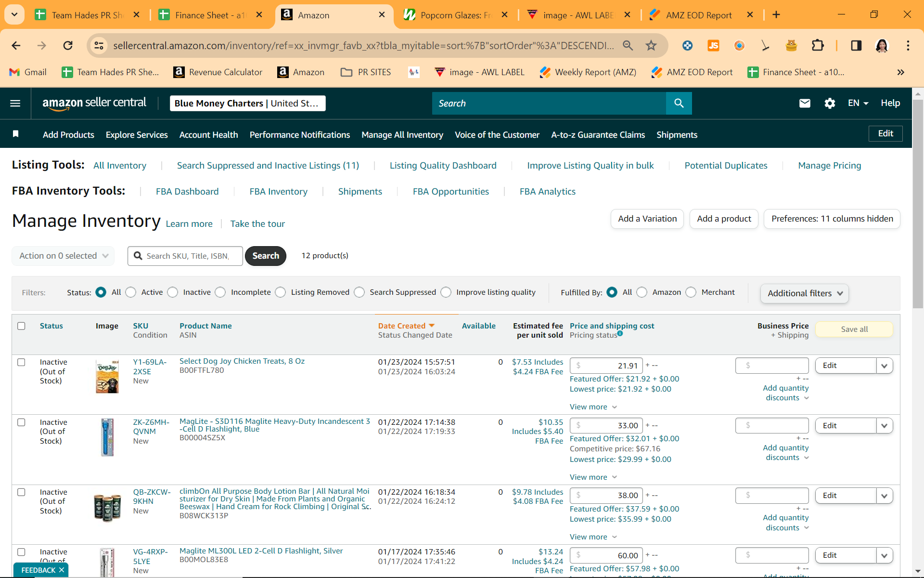Open the Action on 0 selected dropdown
This screenshot has height=578, width=924.
(x=63, y=256)
